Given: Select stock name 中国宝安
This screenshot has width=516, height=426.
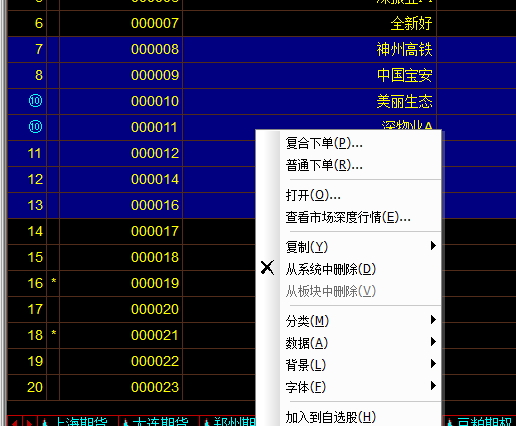Looking at the screenshot, I should tap(404, 75).
